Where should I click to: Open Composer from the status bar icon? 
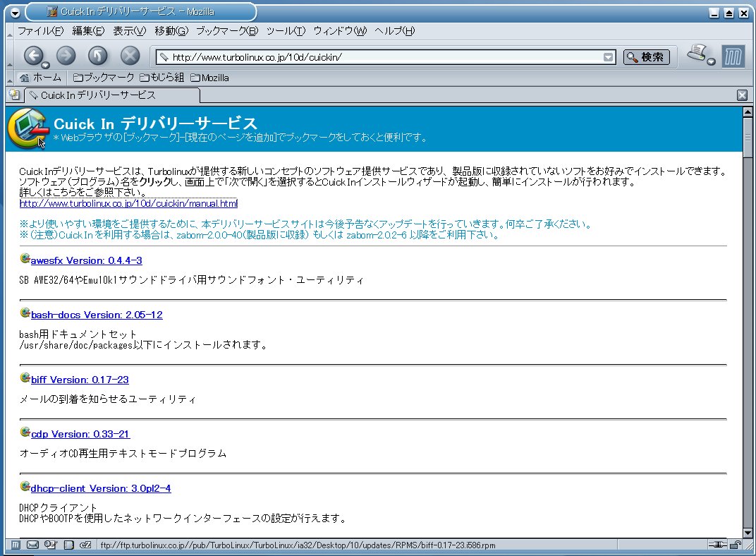pos(51,545)
